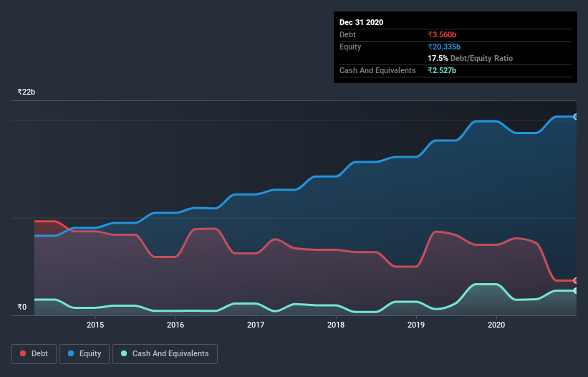Toggle the Debt series legend button
The width and height of the screenshot is (588, 377).
coord(34,354)
